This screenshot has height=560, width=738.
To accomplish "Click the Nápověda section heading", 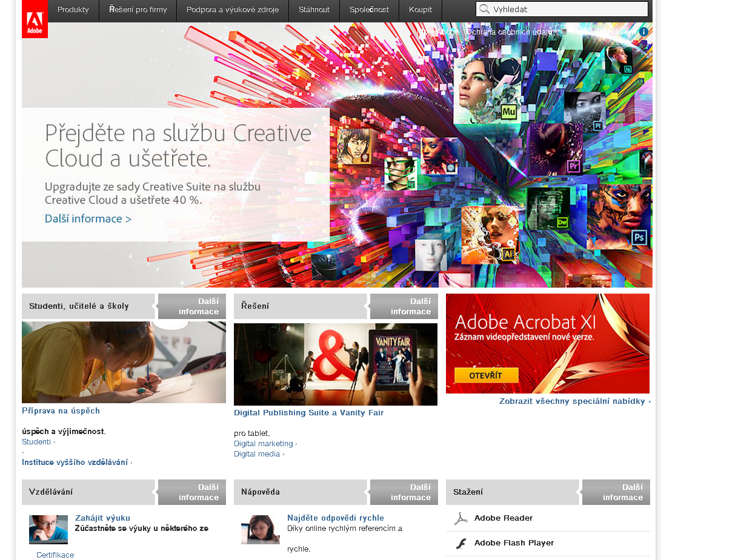I will pos(261,492).
